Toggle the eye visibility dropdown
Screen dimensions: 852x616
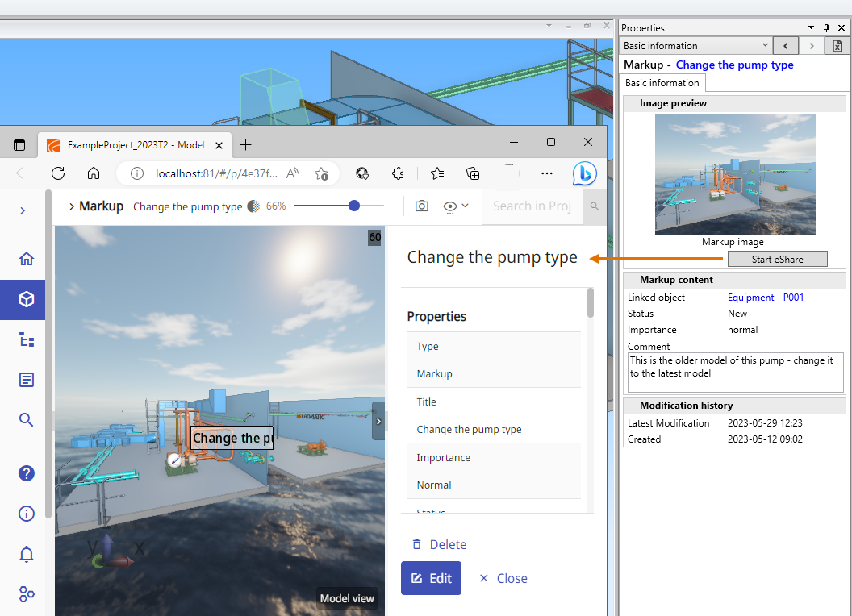456,206
